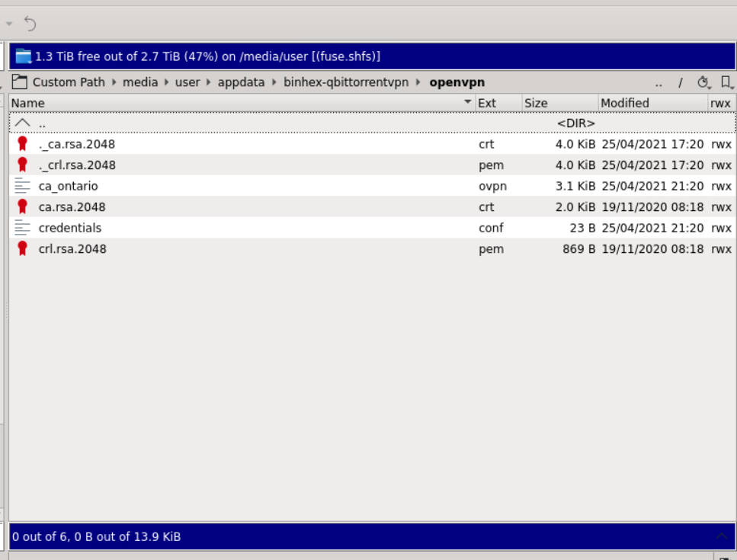Select the '..' parent directory entry
Viewport: 737px width, 560px height.
pyautogui.click(x=372, y=123)
